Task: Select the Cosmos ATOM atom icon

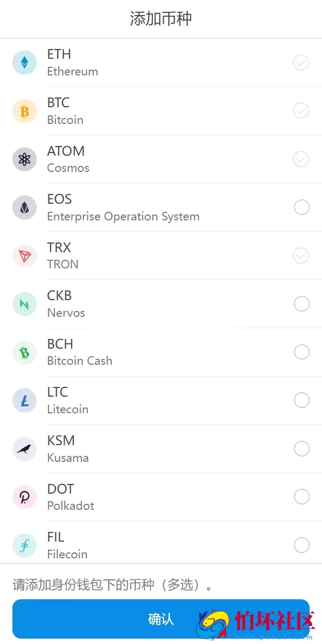Action: coord(24,159)
